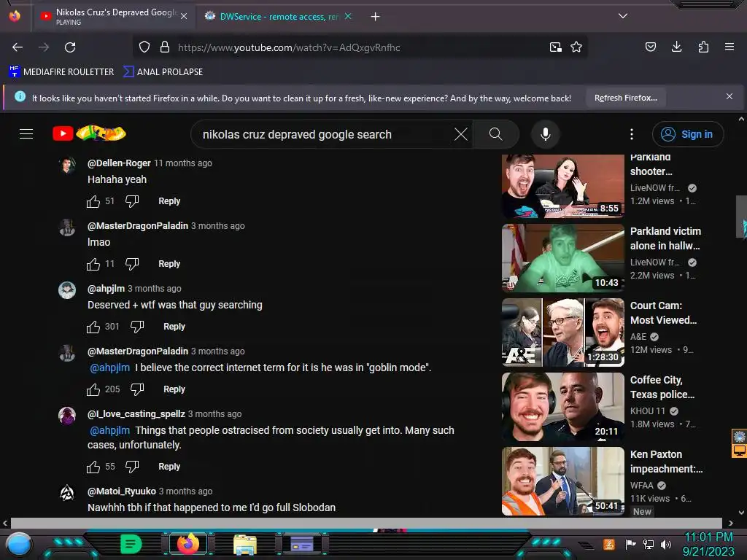Dislike the 'goblin mode' comment
This screenshot has width=747, height=560.
137,389
